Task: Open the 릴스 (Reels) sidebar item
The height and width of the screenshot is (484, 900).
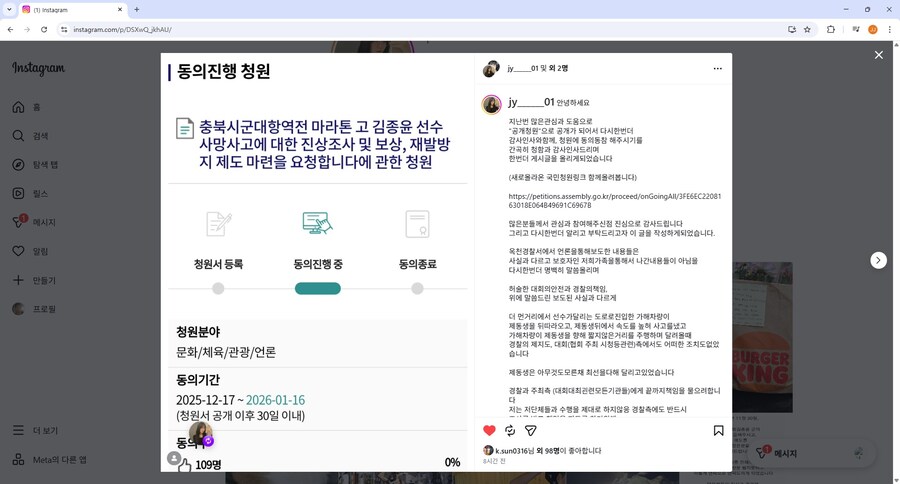Action: (30, 193)
